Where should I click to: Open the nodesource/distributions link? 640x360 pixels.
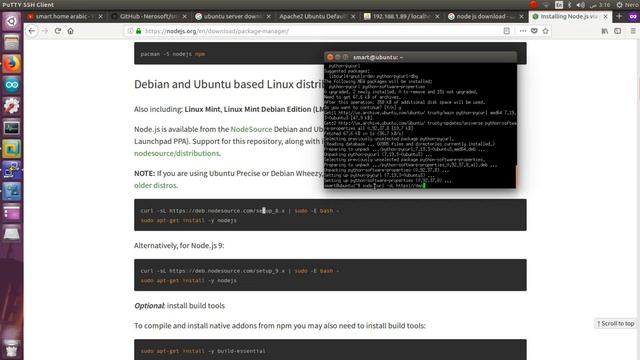pos(176,153)
